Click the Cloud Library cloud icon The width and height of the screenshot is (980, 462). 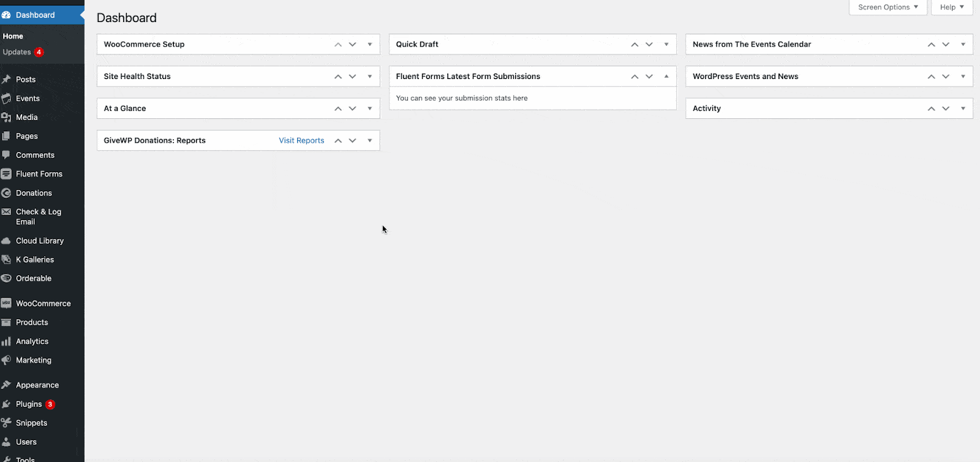click(6, 241)
